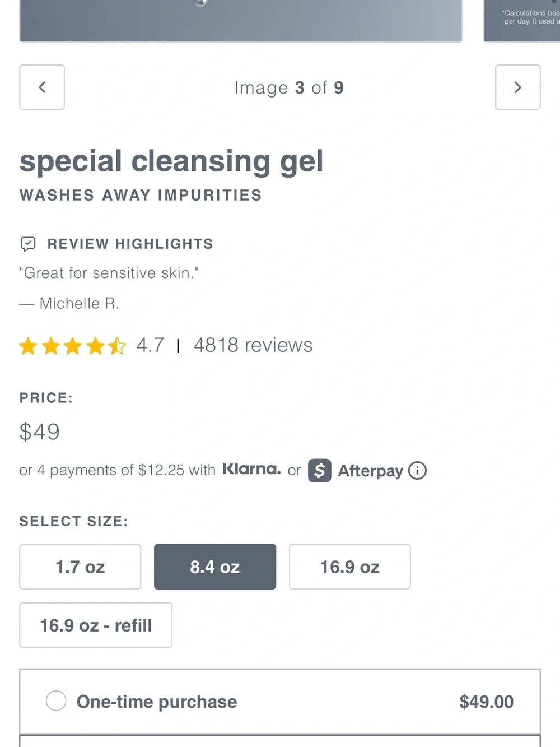The width and height of the screenshot is (560, 747).
Task: Click the Klarna logo
Action: point(251,469)
